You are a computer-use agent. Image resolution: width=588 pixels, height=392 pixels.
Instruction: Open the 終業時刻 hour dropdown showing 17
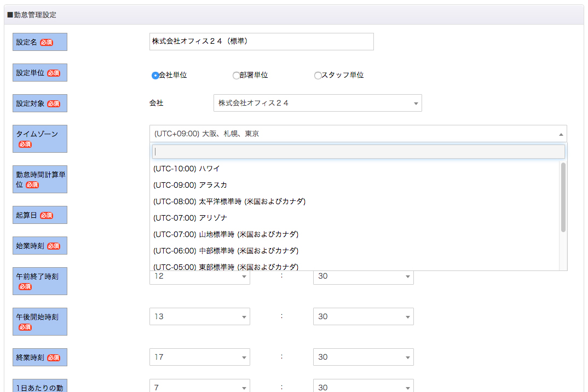200,357
